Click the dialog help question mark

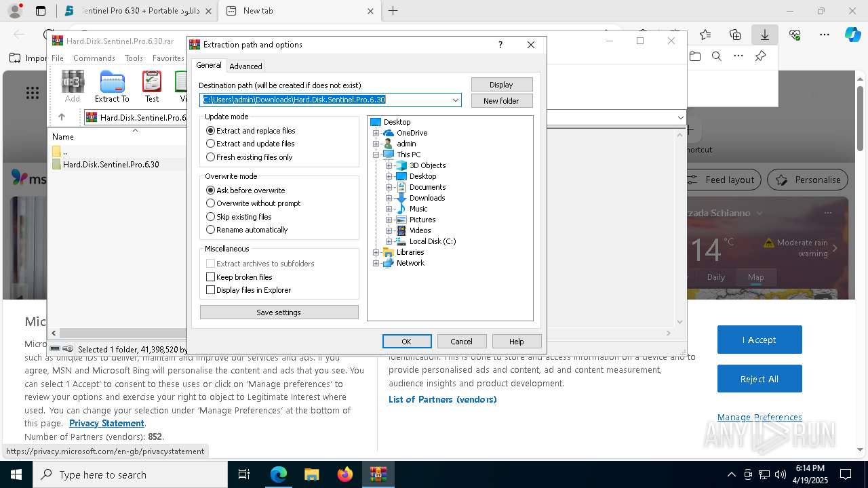500,45
